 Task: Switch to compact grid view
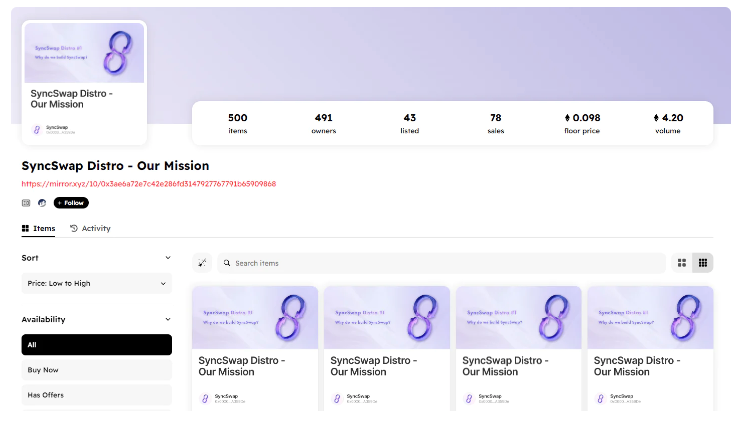click(x=703, y=263)
